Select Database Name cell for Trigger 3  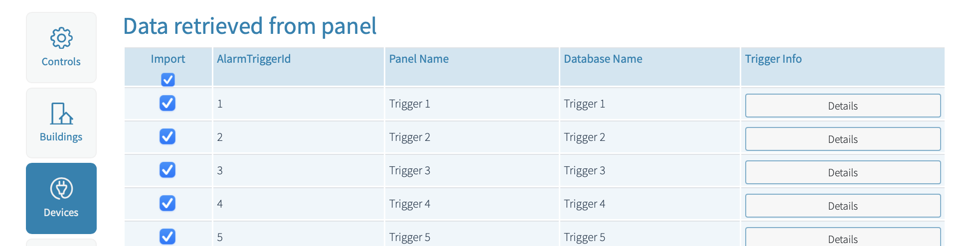584,171
